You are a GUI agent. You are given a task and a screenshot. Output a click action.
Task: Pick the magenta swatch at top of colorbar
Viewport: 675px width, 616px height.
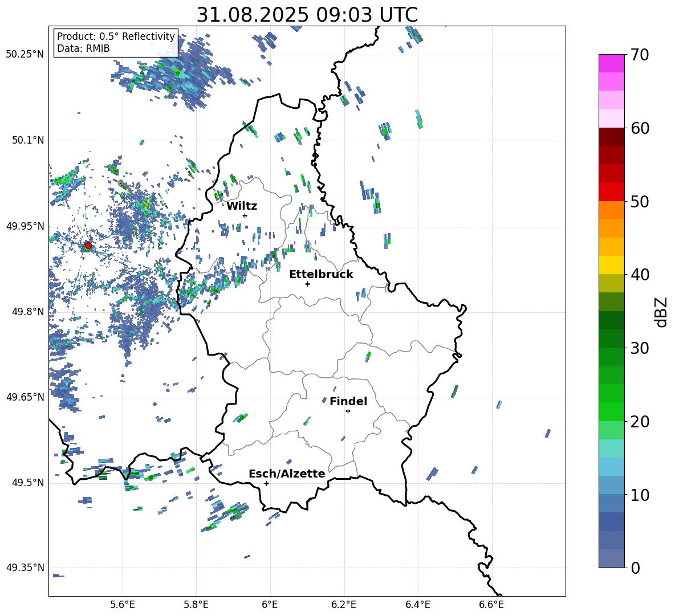click(612, 63)
